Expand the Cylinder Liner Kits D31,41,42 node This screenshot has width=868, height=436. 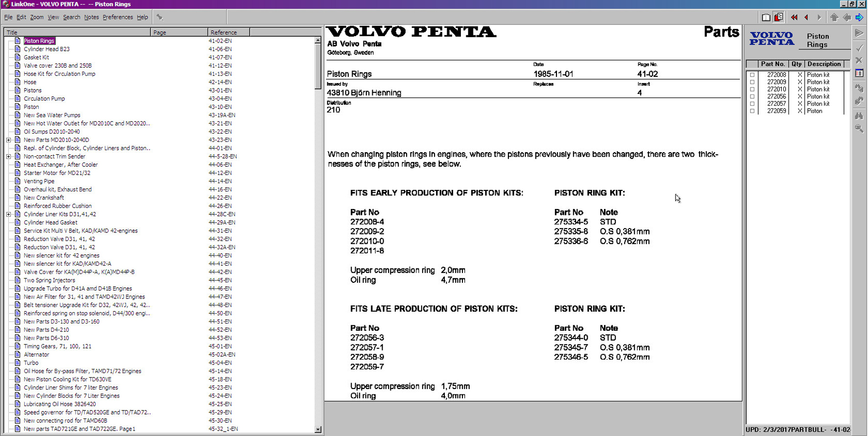click(x=8, y=214)
